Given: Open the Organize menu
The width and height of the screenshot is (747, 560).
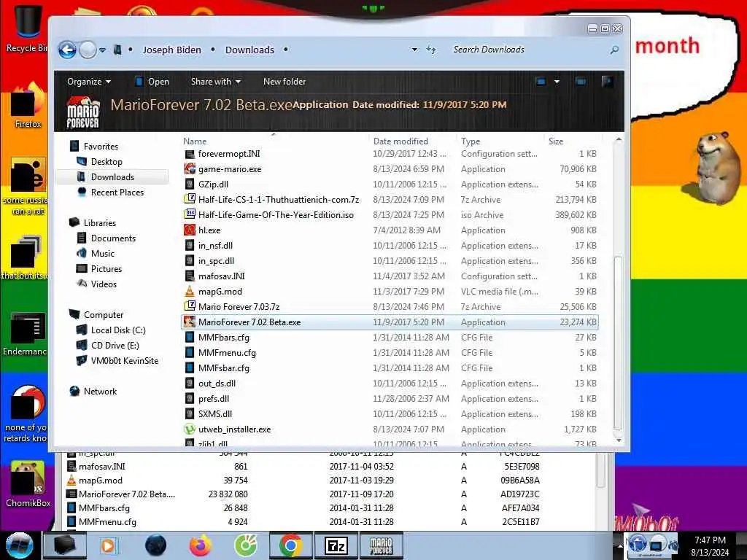Looking at the screenshot, I should pos(88,82).
